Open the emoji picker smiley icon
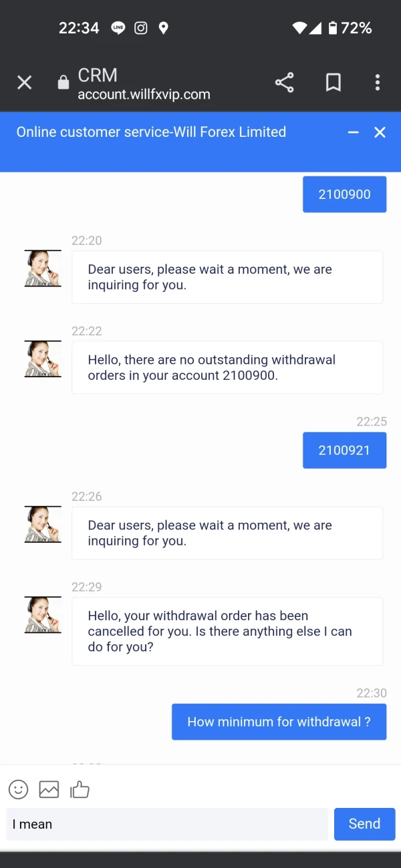The height and width of the screenshot is (868, 401). click(x=19, y=790)
